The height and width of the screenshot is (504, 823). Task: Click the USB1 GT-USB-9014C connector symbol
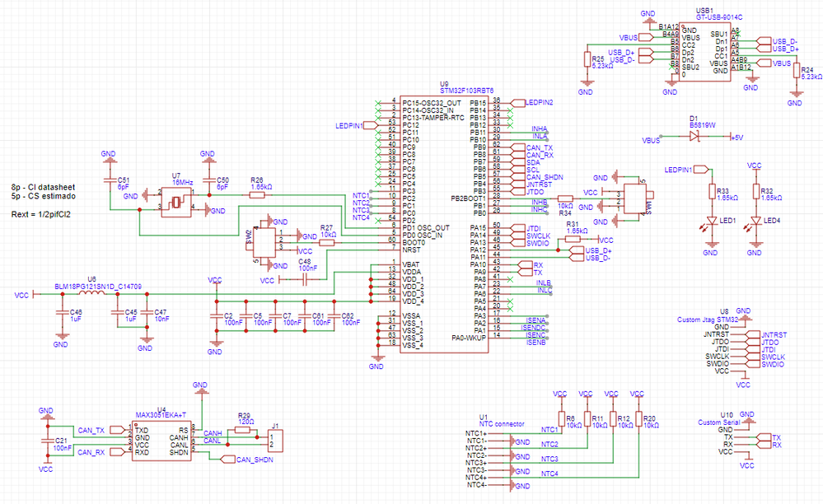click(x=706, y=51)
